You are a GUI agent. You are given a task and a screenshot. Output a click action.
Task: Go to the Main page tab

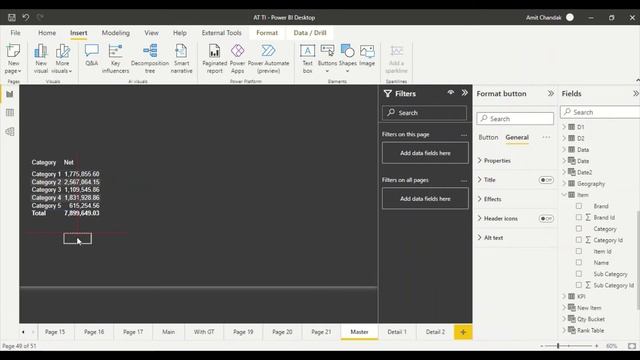point(169,332)
